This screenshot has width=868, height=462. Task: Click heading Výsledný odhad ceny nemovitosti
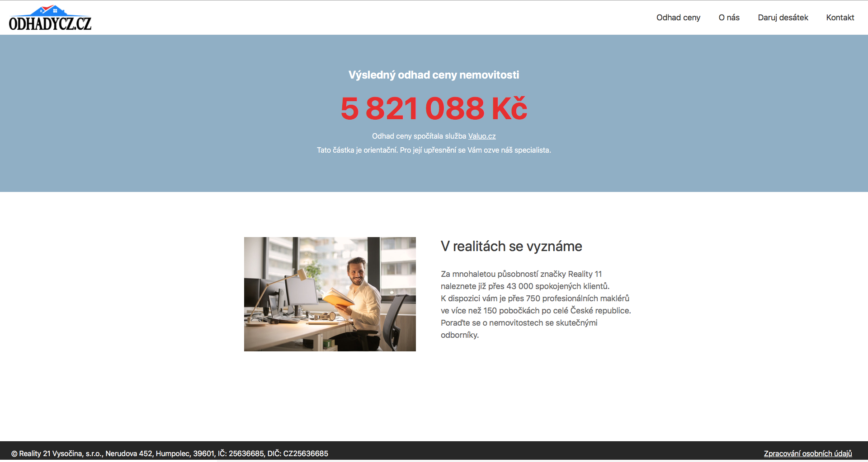click(434, 75)
